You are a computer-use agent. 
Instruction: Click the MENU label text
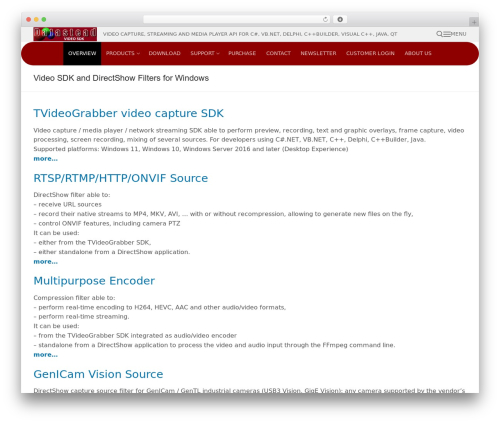(458, 34)
